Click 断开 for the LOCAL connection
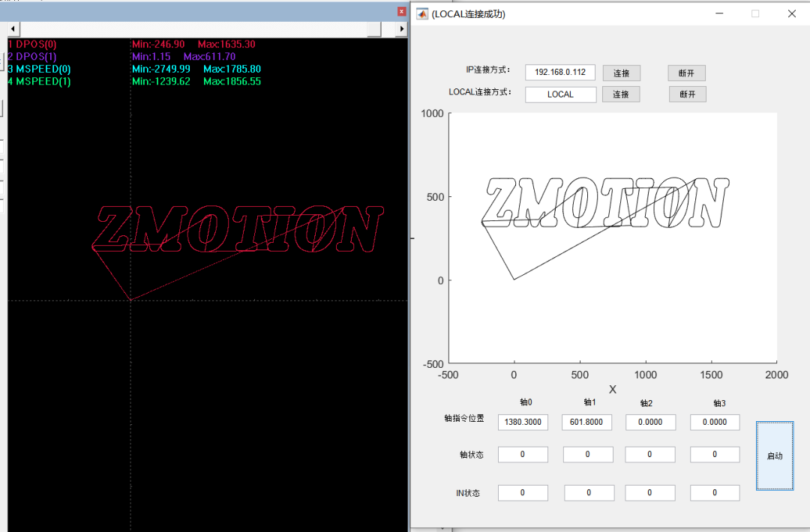 (687, 94)
